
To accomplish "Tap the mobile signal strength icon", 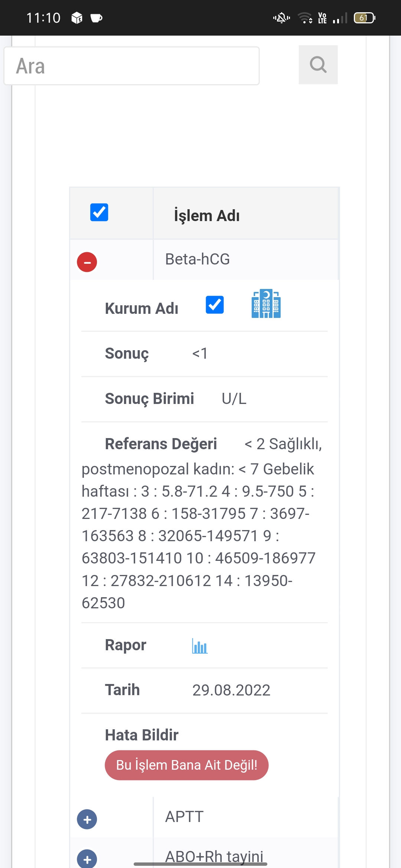I will coord(340,18).
